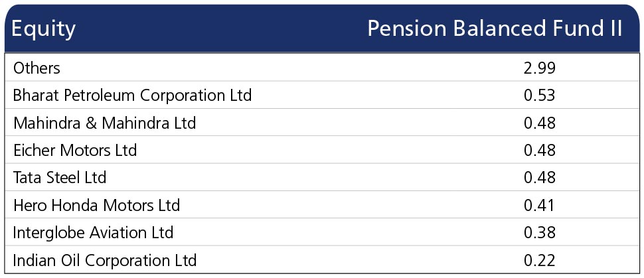This screenshot has height=278, width=644.
Task: Click the 0.53 value cell
Action: click(540, 96)
